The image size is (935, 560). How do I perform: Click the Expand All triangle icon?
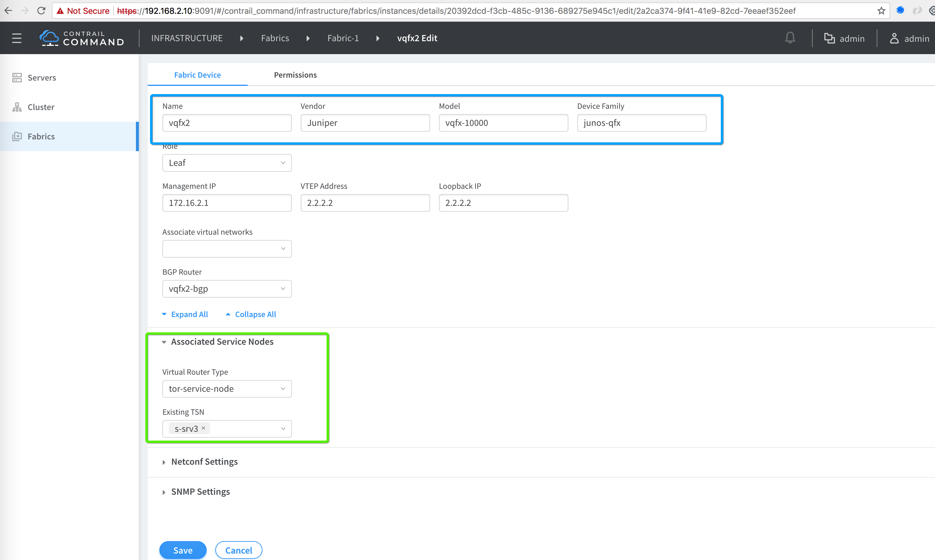click(164, 314)
